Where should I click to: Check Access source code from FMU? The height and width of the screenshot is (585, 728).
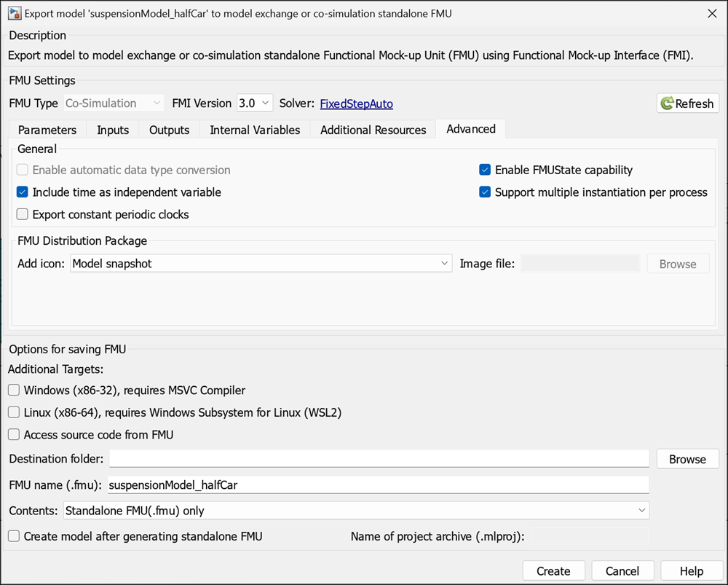click(13, 435)
